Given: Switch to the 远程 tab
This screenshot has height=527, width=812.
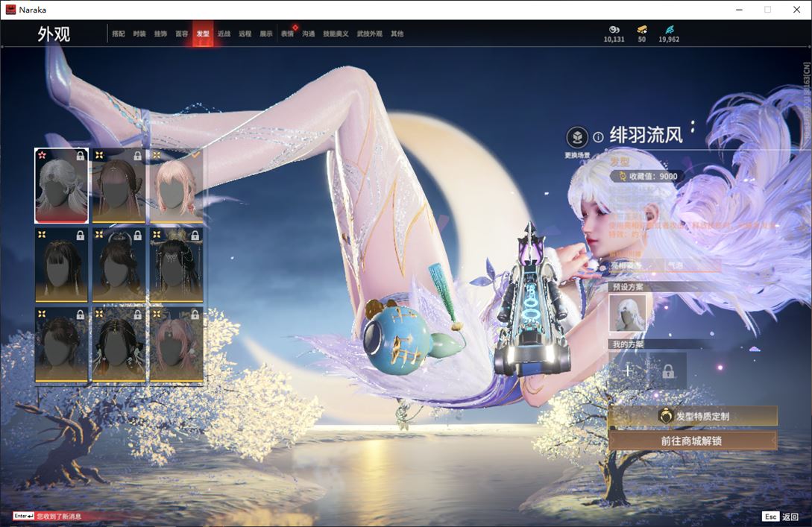Looking at the screenshot, I should tap(245, 34).
